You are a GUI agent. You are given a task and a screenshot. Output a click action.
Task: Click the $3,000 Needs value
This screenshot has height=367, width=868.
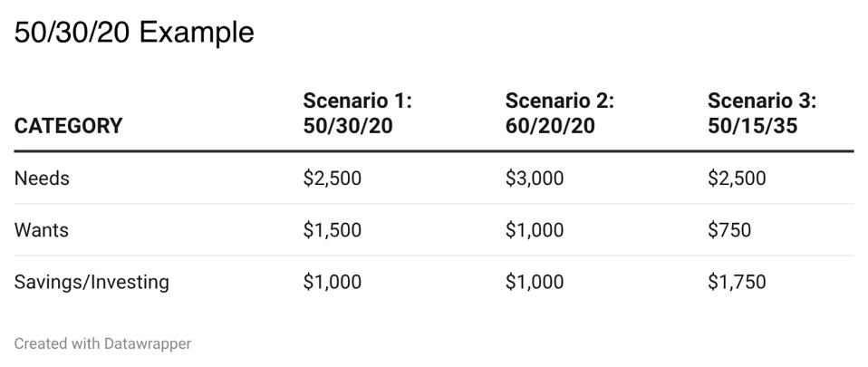[534, 179]
